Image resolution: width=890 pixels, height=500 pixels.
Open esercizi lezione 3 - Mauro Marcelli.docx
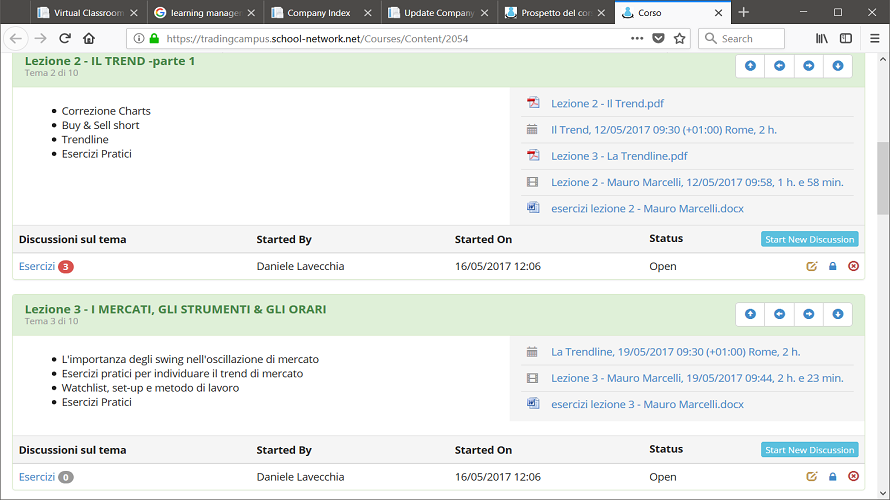click(647, 405)
